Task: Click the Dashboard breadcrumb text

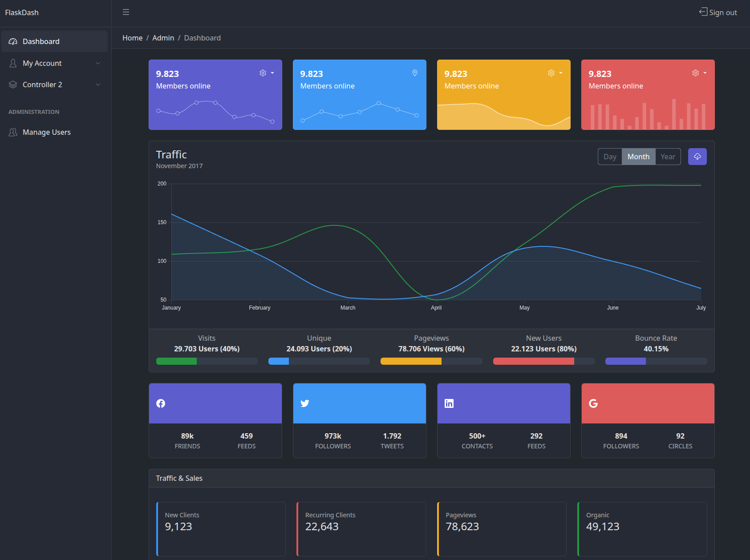Action: pos(203,38)
